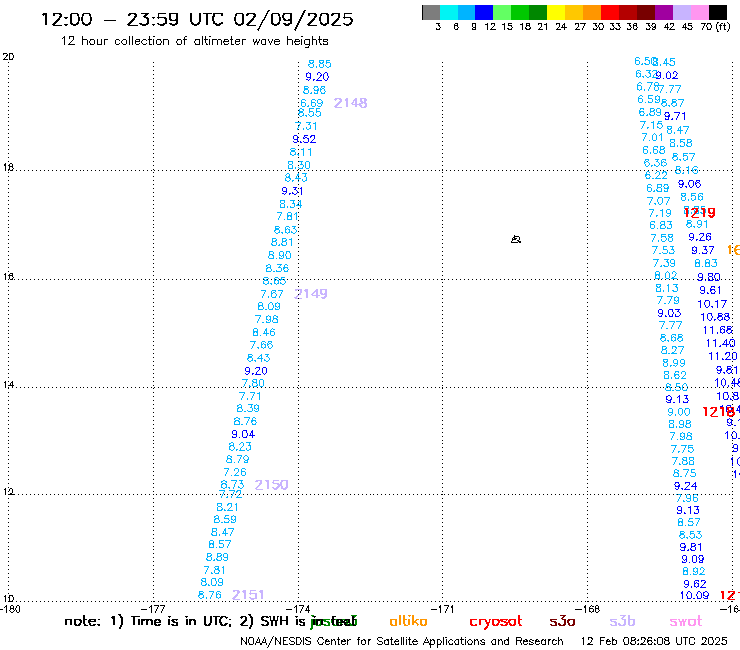Click the dark blue value 9.71
This screenshot has height=650, width=740.
(x=675, y=116)
